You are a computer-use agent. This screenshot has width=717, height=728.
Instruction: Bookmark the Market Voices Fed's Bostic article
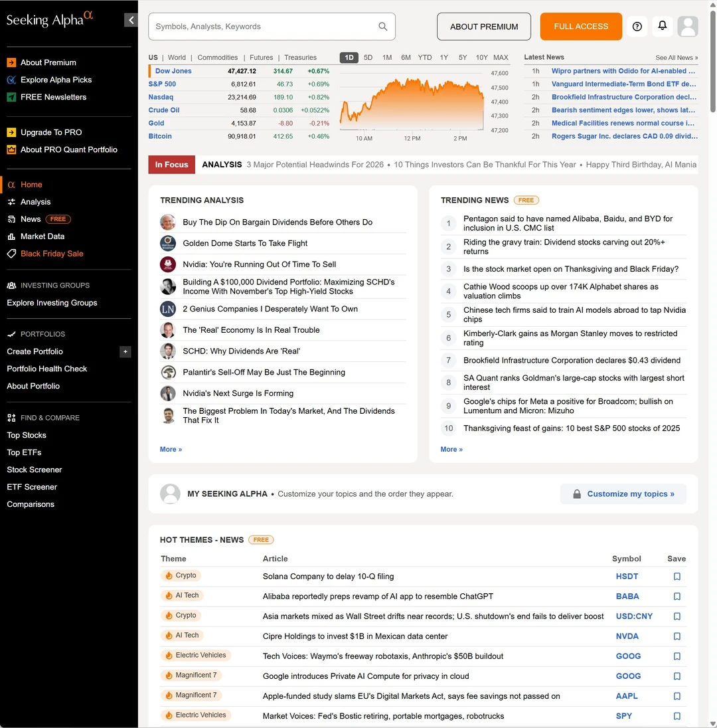click(677, 716)
